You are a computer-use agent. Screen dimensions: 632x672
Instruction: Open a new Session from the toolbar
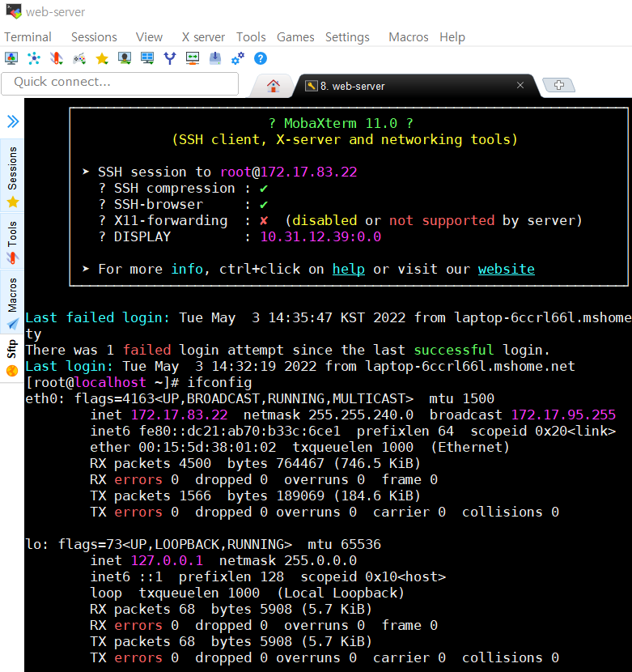(11, 57)
